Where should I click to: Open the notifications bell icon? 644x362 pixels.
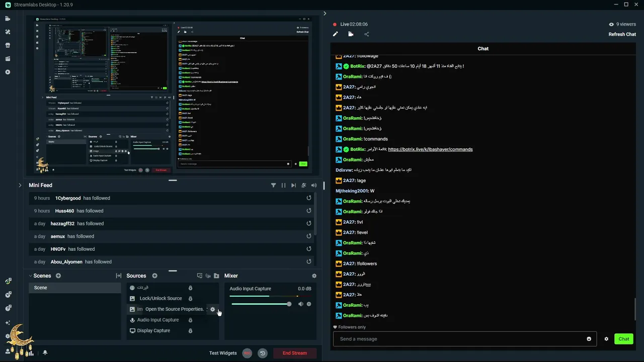pos(45,353)
